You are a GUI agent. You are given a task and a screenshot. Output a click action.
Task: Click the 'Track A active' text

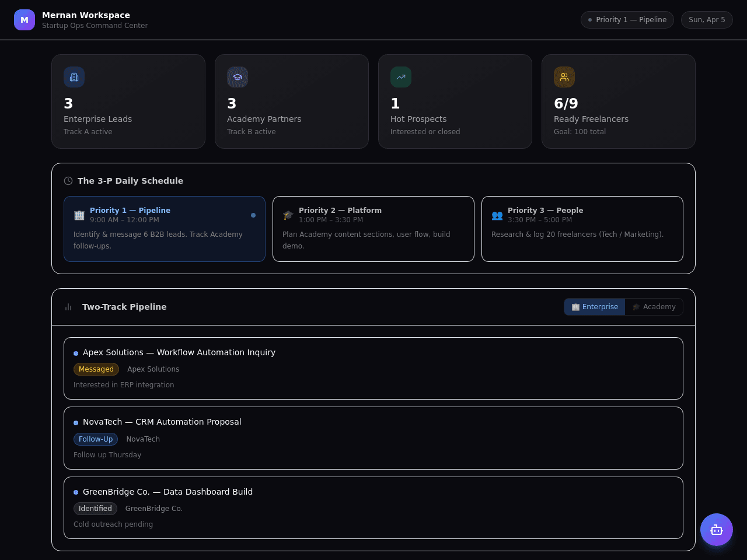88,132
